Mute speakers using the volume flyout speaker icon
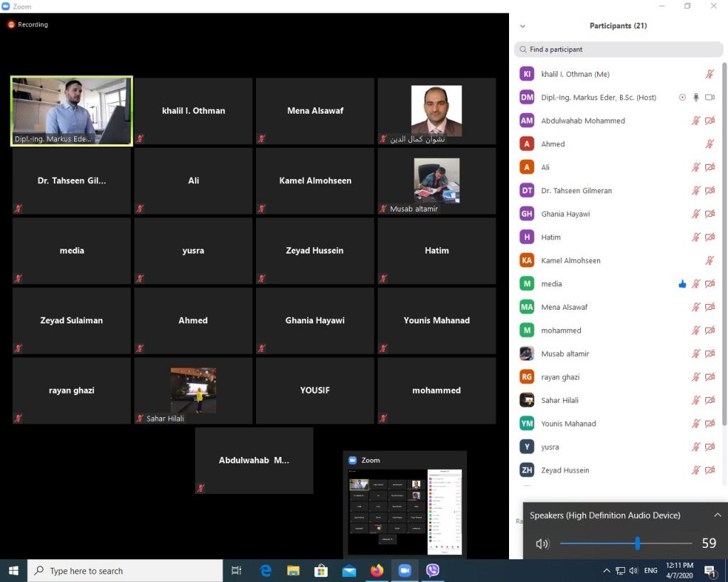Image resolution: width=728 pixels, height=582 pixels. 542,544
